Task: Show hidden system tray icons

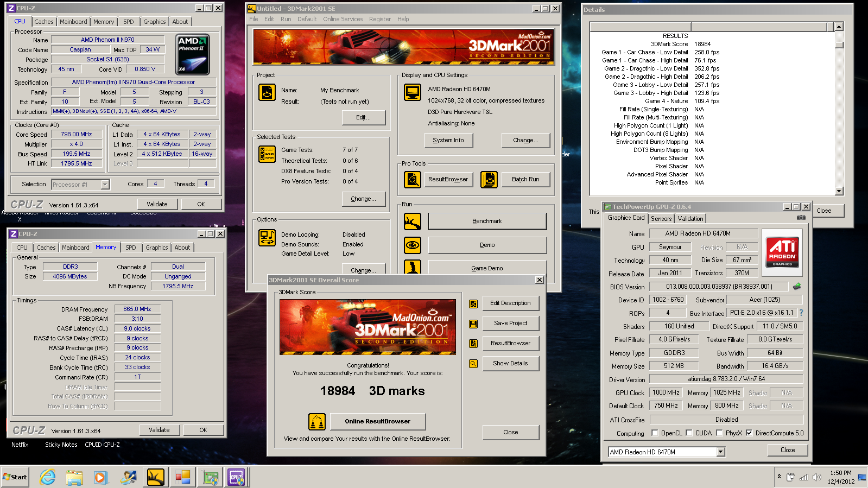Action: click(779, 477)
